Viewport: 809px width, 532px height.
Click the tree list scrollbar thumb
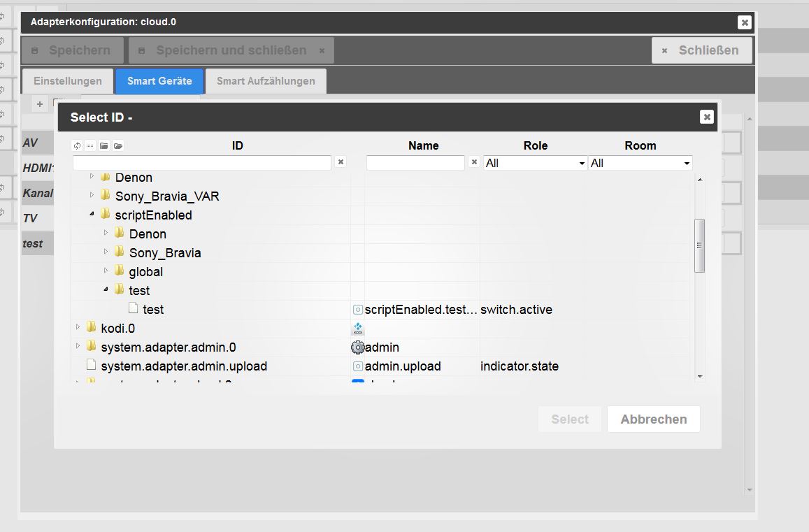click(x=700, y=245)
